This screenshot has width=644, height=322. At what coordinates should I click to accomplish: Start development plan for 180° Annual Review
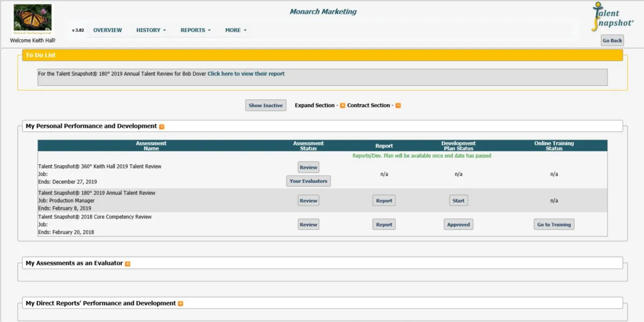458,201
